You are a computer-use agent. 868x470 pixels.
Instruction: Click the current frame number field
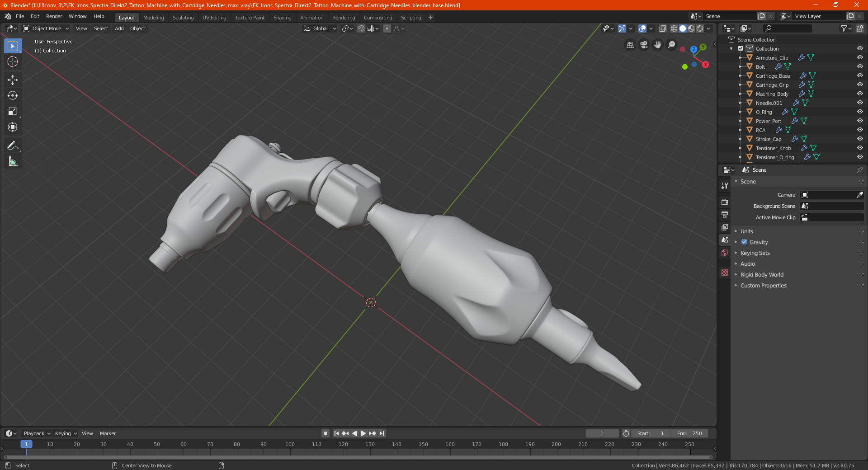tap(602, 433)
